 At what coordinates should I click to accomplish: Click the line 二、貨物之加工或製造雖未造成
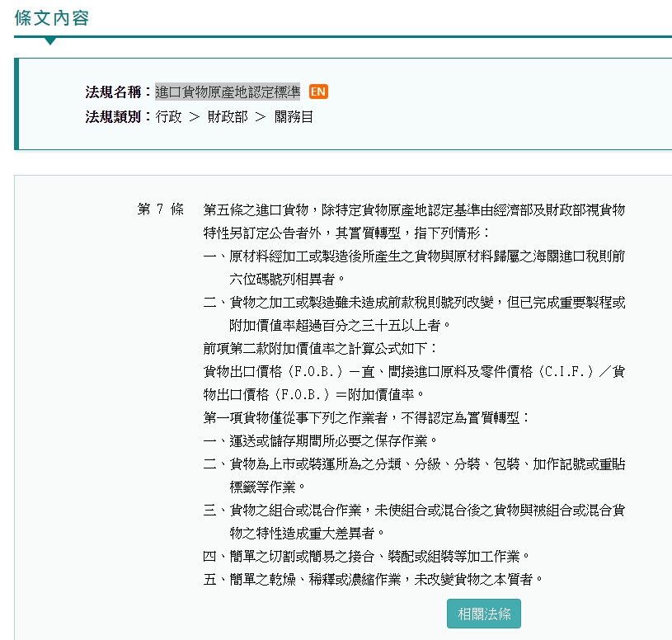coord(414,302)
